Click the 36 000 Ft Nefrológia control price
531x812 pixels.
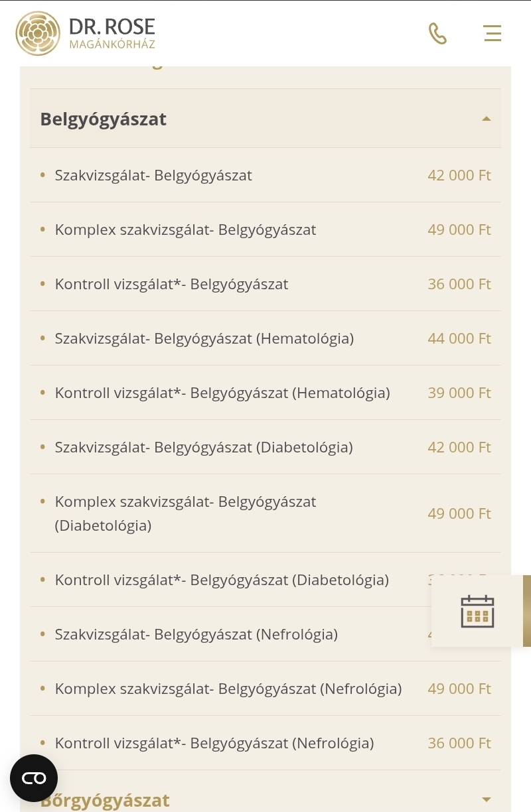459,743
